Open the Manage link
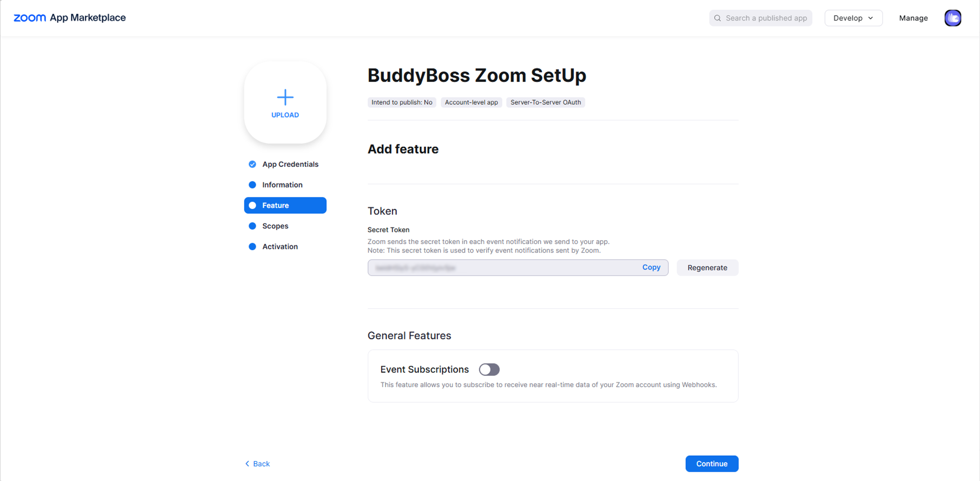980x481 pixels. [913, 18]
